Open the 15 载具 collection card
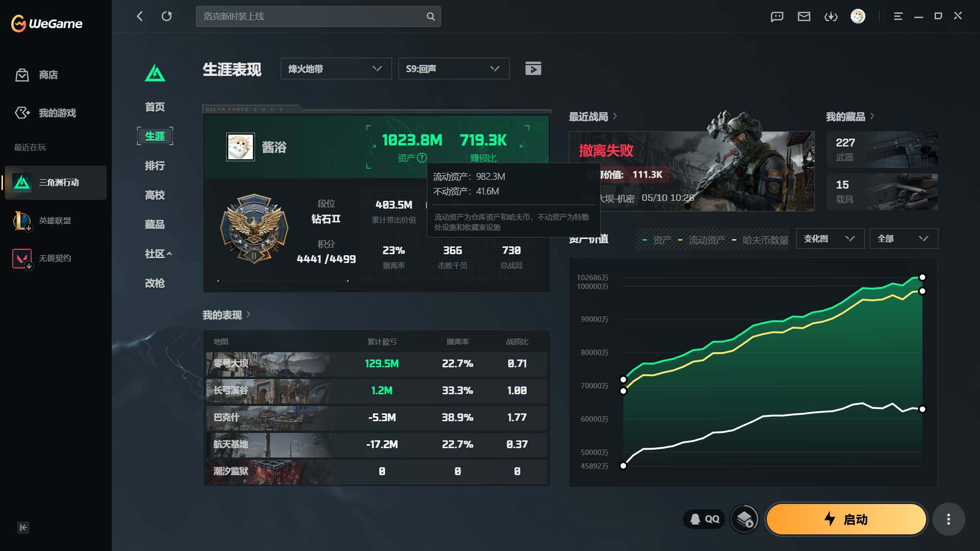The height and width of the screenshot is (551, 980). click(882, 192)
